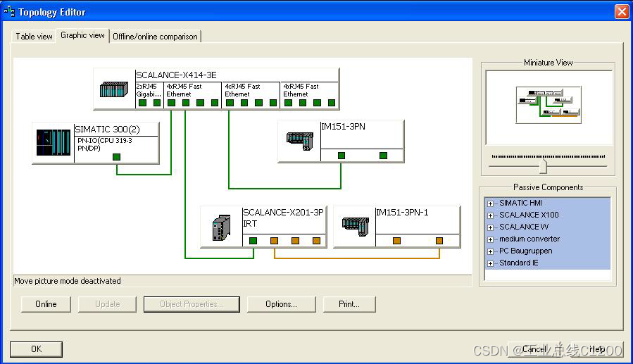
Task: Expand the SCALANCE X100 tree node
Action: 490,215
